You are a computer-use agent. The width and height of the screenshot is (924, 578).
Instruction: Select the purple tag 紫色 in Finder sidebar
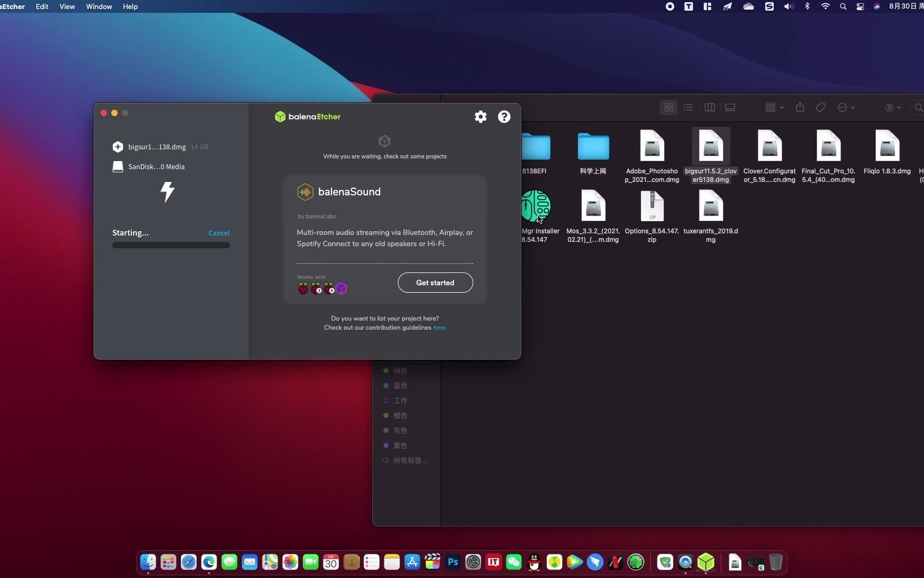[395, 445]
